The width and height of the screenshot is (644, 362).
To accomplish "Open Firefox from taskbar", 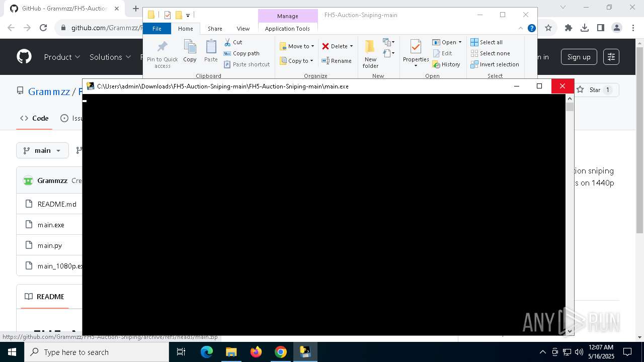I will 256,352.
